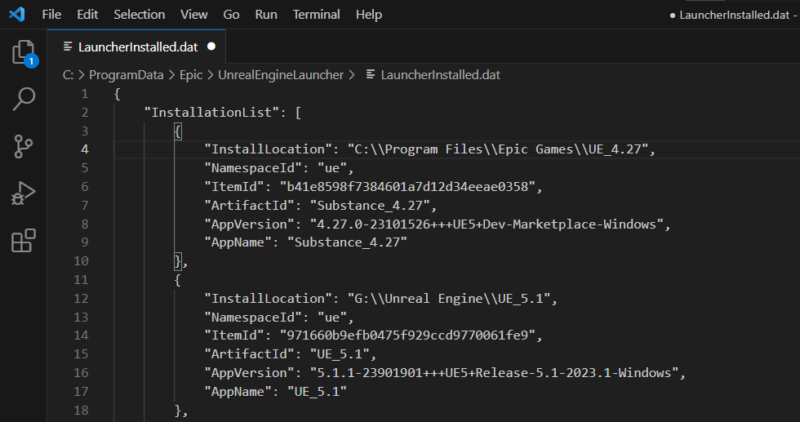Screen dimensions: 800x422
Task: Click the UnrealEngineLauncher breadcrumb segment
Action: (281, 75)
